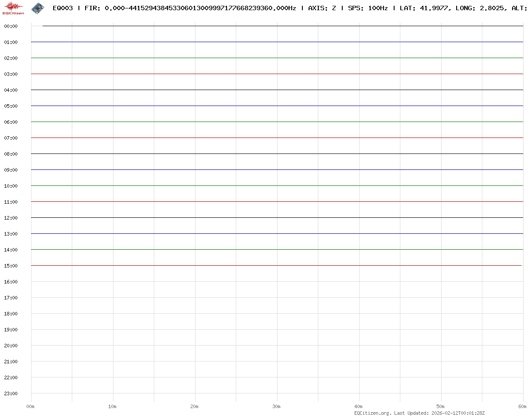Click the EQCitizen red waveform logo

coord(13,8)
